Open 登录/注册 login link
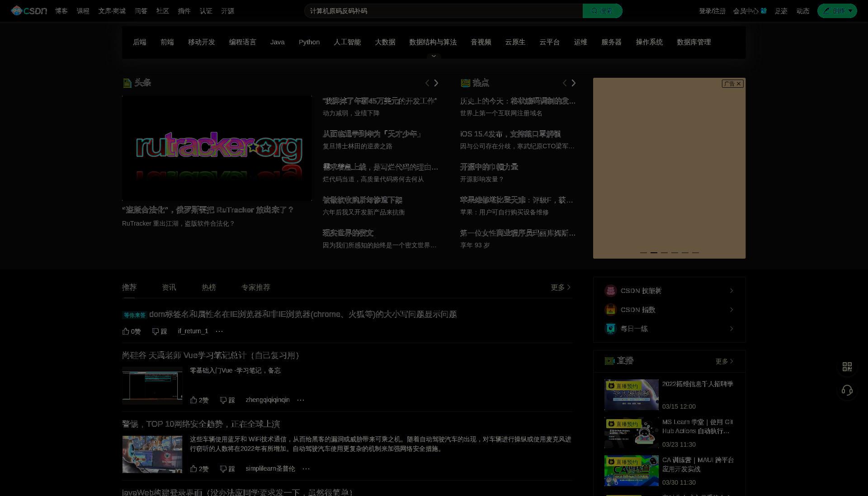 tap(712, 11)
